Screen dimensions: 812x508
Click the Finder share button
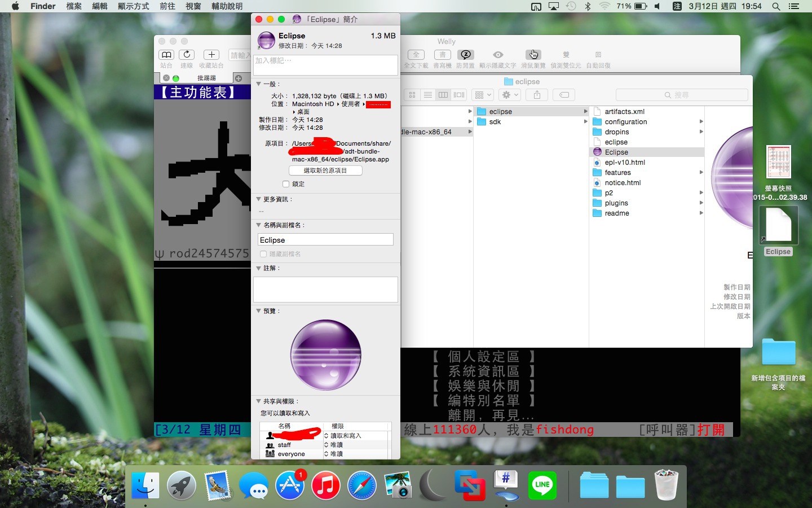coord(537,95)
